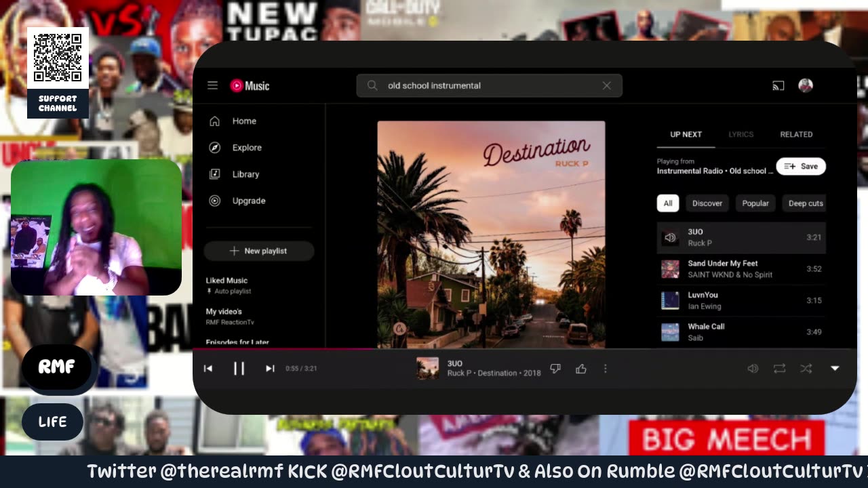The image size is (868, 488).
Task: Click the 3UO track in the queue
Action: click(741, 237)
